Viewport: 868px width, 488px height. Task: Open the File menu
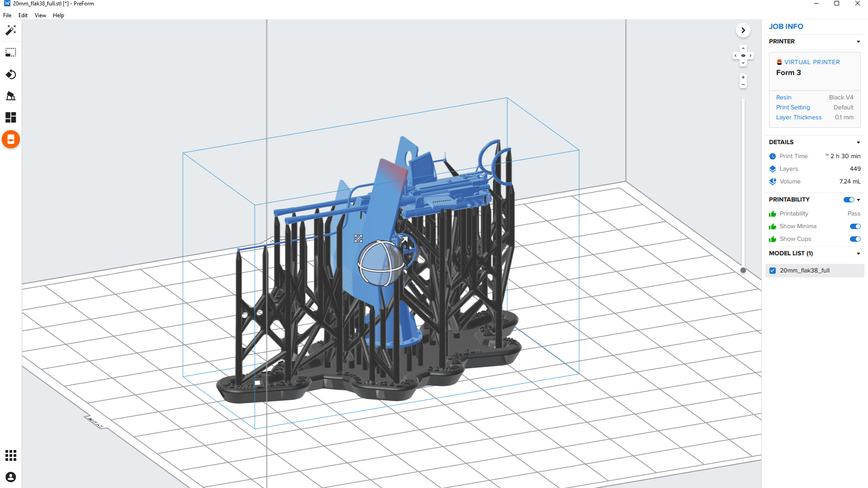[x=7, y=15]
